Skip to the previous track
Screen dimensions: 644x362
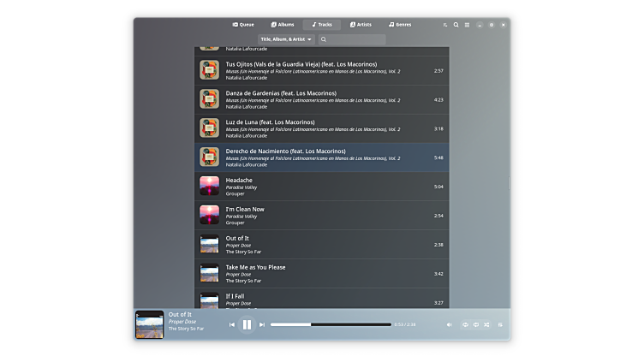(232, 324)
